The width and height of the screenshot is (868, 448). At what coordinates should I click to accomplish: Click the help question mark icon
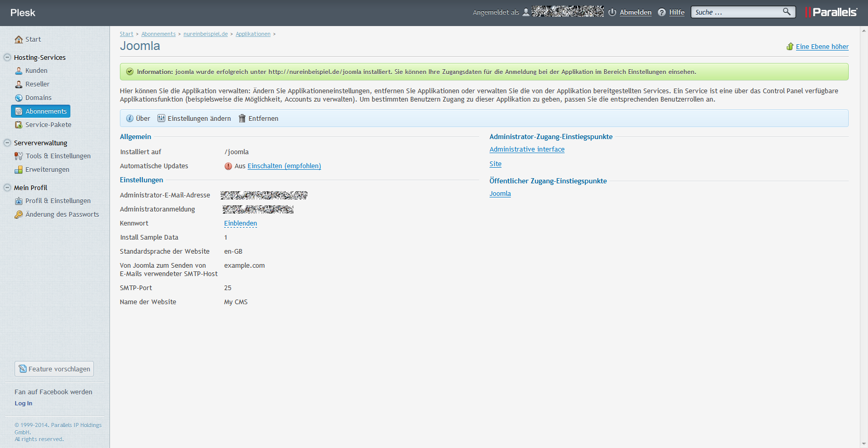[662, 12]
